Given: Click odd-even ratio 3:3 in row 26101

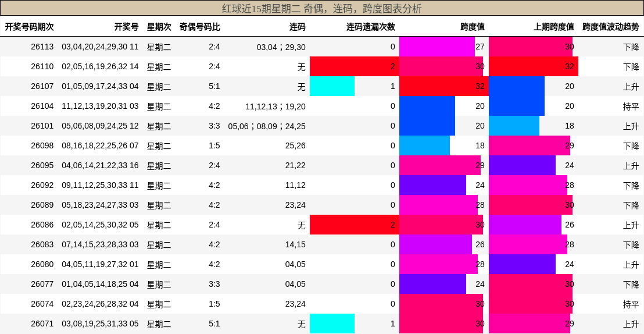Looking at the screenshot, I should coord(214,126).
